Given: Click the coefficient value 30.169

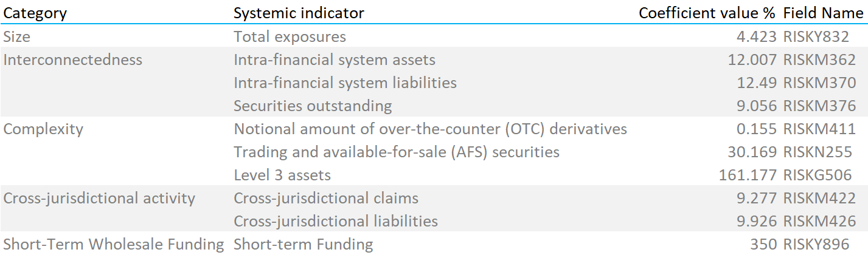Looking at the screenshot, I should pyautogui.click(x=752, y=152).
